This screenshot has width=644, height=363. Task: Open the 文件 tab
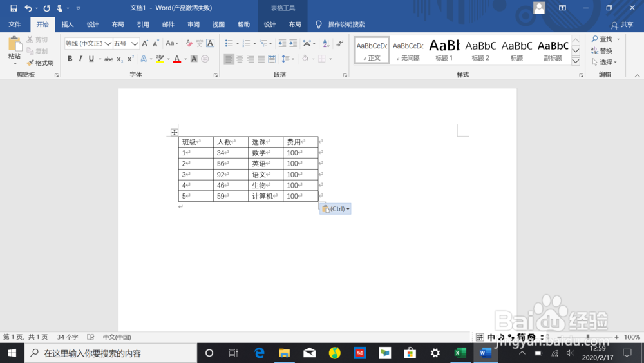(15, 25)
